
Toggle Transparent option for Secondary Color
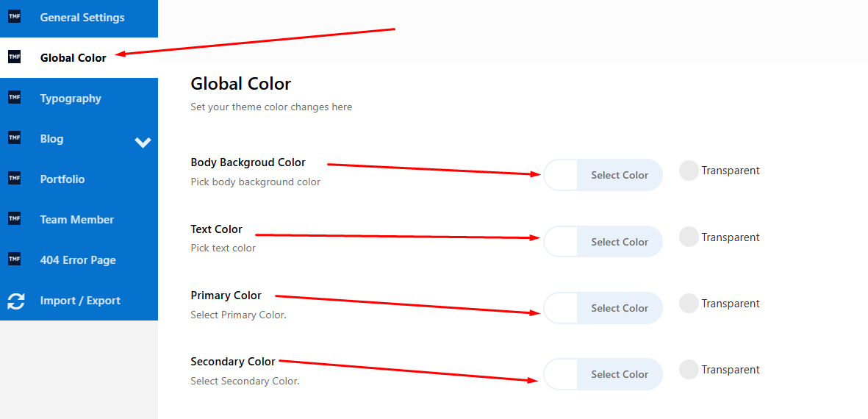tap(689, 369)
